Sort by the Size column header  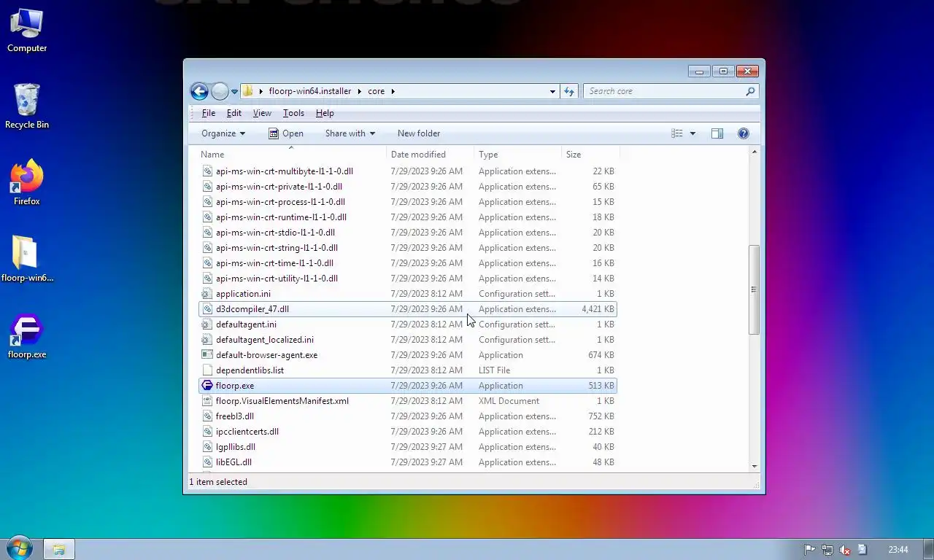[590, 155]
